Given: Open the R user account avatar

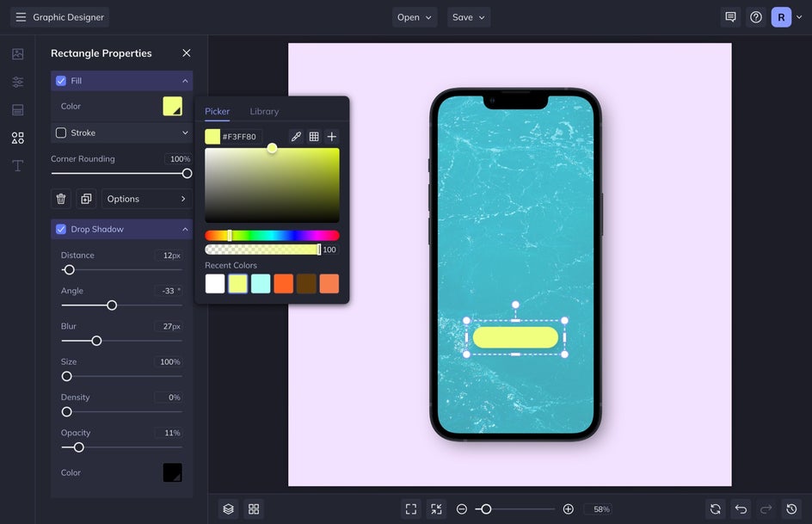Looking at the screenshot, I should 781,17.
